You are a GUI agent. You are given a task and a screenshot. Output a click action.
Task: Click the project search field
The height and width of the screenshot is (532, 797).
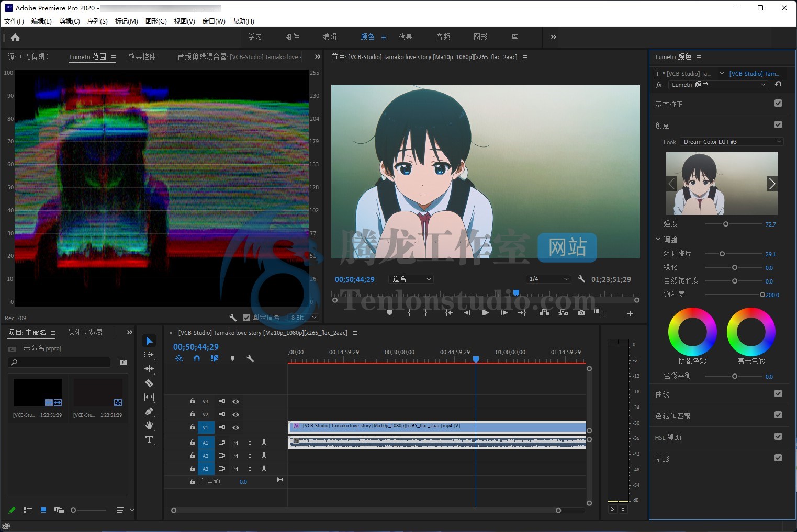pos(59,362)
